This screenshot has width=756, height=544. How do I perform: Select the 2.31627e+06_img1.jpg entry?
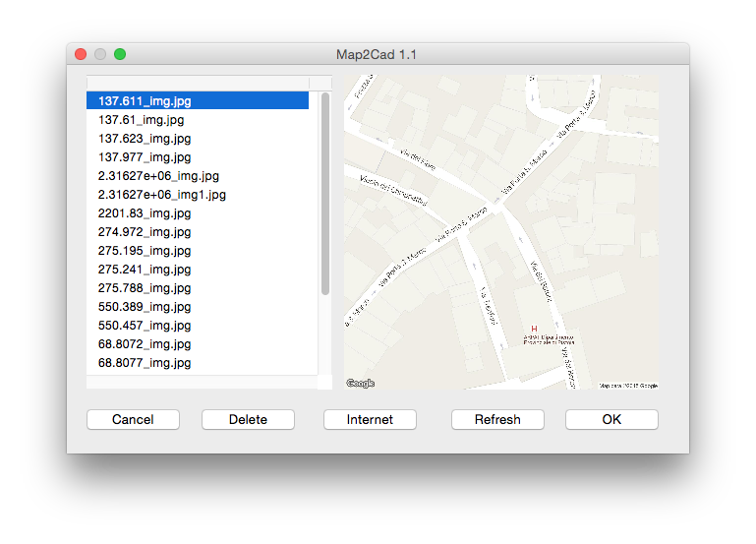[x=198, y=195]
